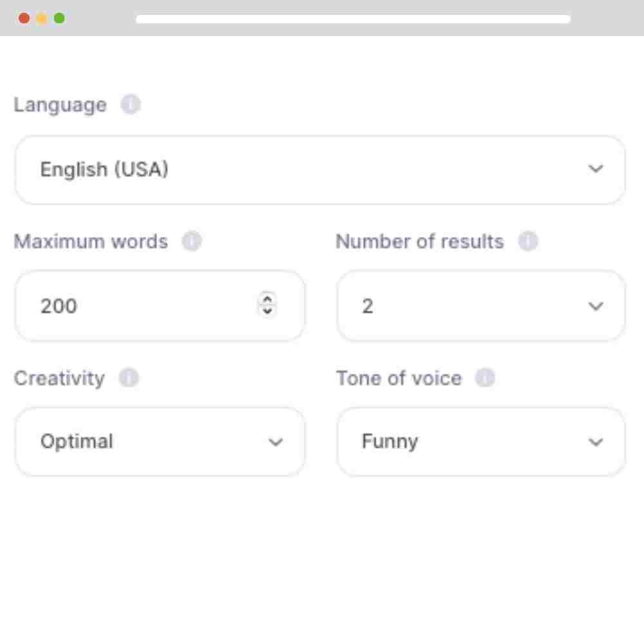The image size is (644, 644).
Task: Click the Maximum words info icon
Action: 191,241
